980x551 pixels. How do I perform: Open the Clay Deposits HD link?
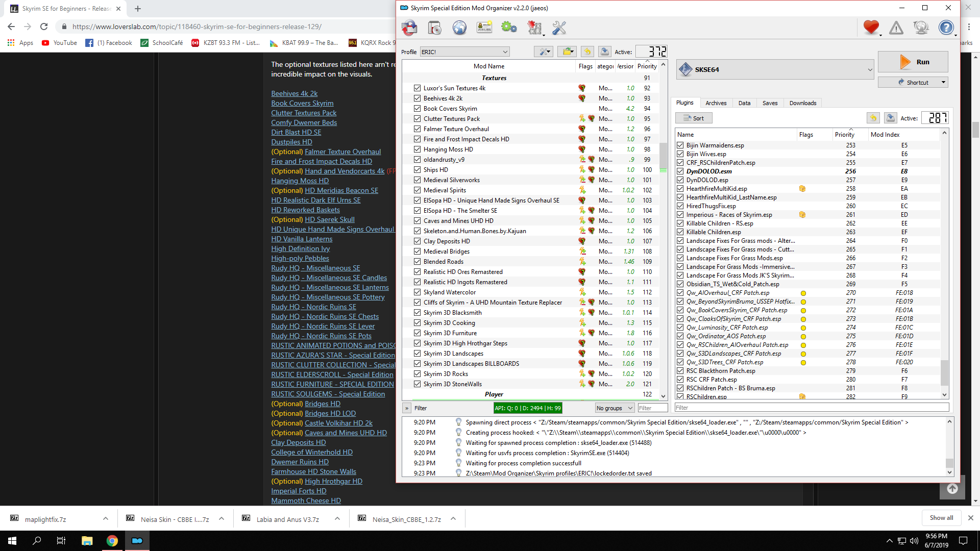pyautogui.click(x=299, y=442)
